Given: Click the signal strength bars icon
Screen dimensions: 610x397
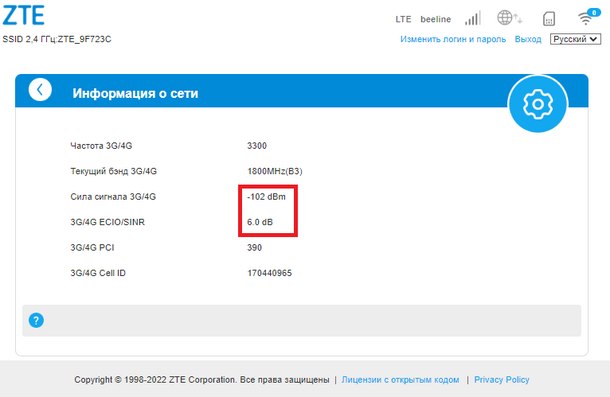Looking at the screenshot, I should (473, 18).
